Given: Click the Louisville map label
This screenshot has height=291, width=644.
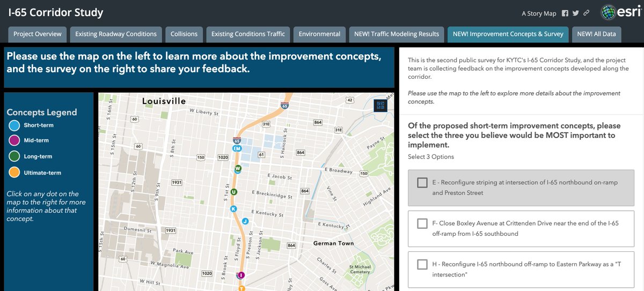Looking at the screenshot, I should pos(164,101).
